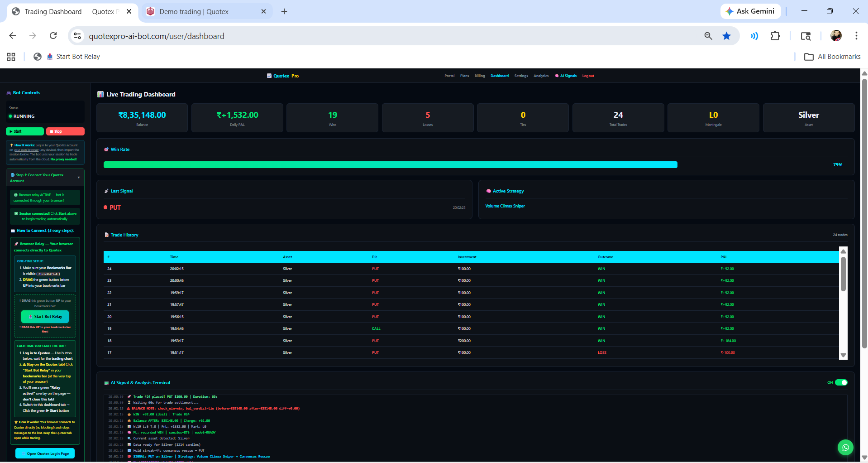Reload the page with the refresh icon

(53, 36)
